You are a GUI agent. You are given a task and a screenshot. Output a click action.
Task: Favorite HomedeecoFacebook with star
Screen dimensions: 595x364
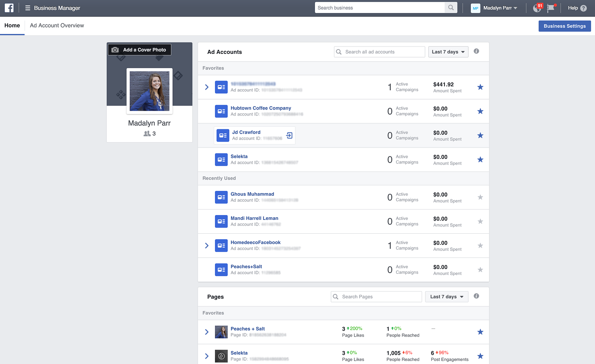pos(480,246)
